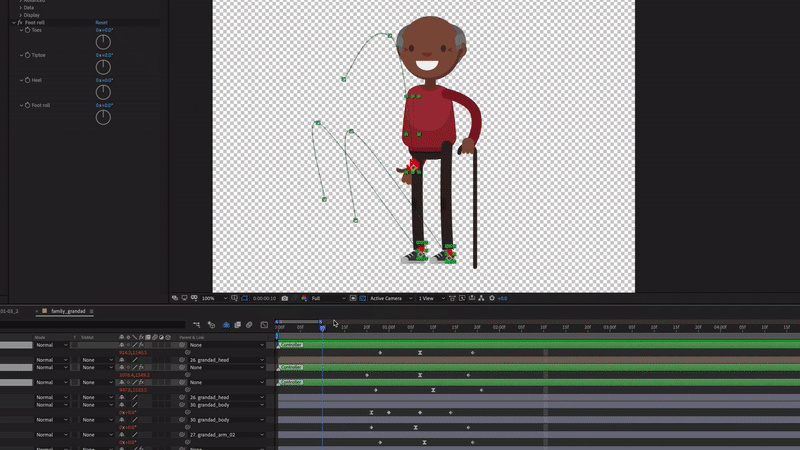Click the pick whip beside 914.3,1146.5 value
800x450 pixels.
tap(187, 353)
